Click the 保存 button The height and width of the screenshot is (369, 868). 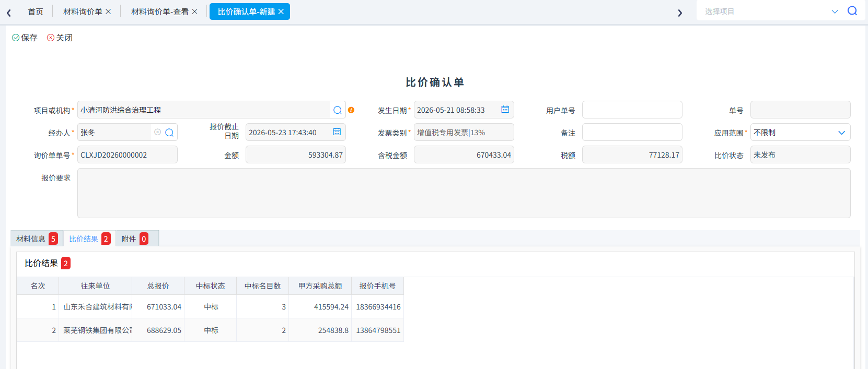(25, 38)
